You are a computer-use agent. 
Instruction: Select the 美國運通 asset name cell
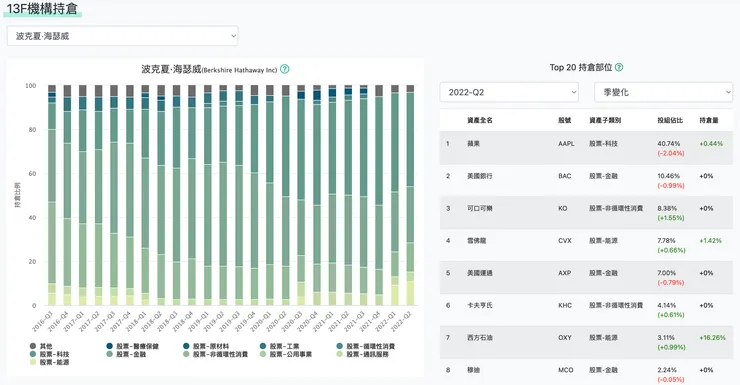(x=479, y=273)
